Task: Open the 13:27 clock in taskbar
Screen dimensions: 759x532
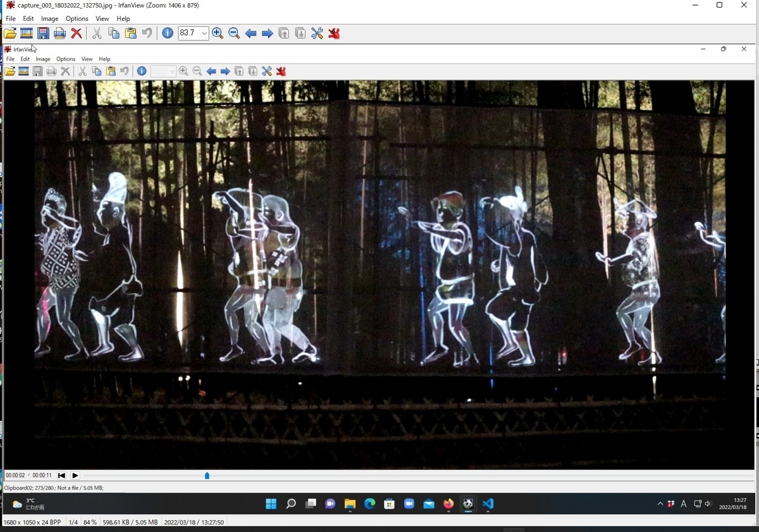Action: (732, 504)
